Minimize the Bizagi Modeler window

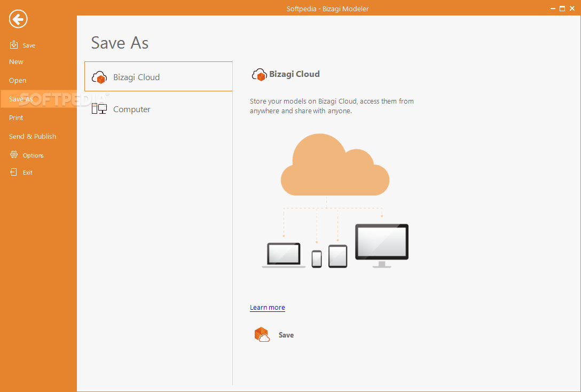[553, 9]
